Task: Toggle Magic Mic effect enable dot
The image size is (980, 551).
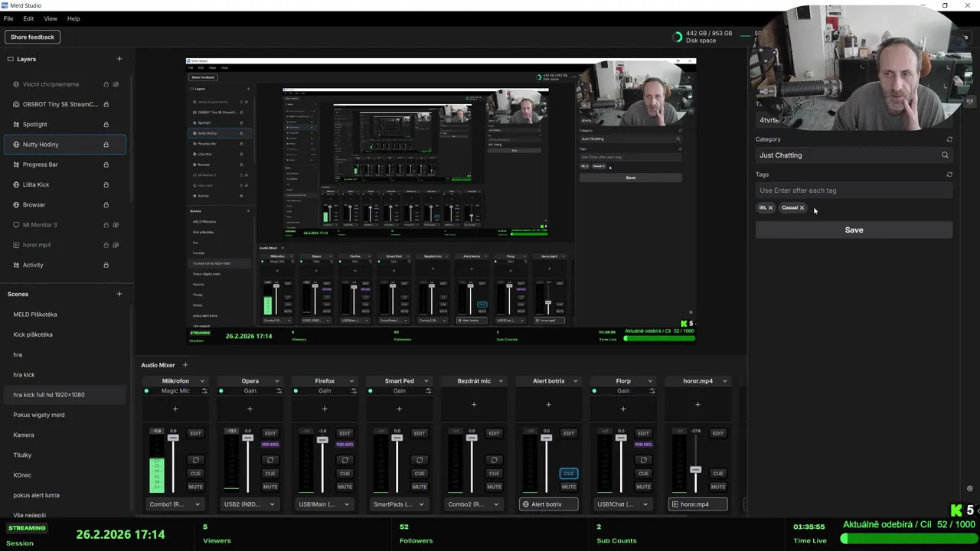Action: [x=146, y=391]
